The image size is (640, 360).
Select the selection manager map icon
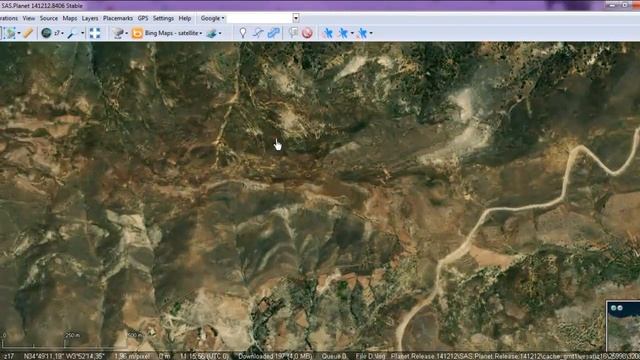[x=10, y=33]
